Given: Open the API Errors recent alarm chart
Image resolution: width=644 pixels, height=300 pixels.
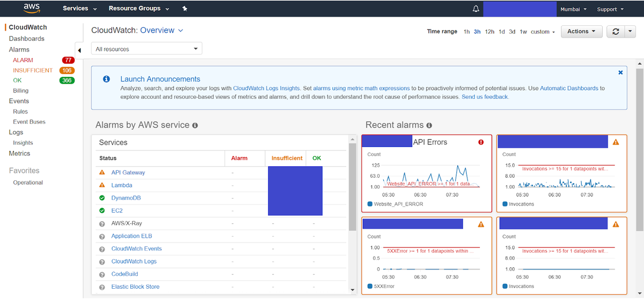Looking at the screenshot, I should click(x=427, y=173).
